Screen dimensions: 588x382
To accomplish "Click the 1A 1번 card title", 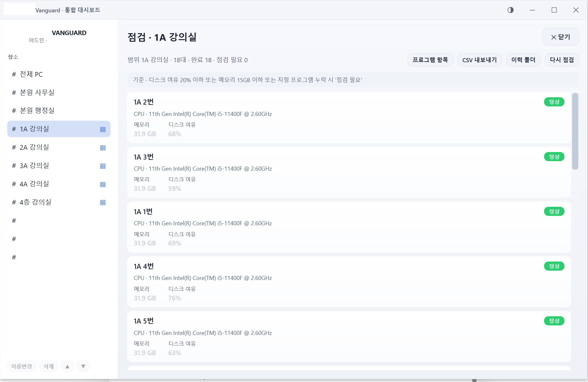I will point(143,212).
